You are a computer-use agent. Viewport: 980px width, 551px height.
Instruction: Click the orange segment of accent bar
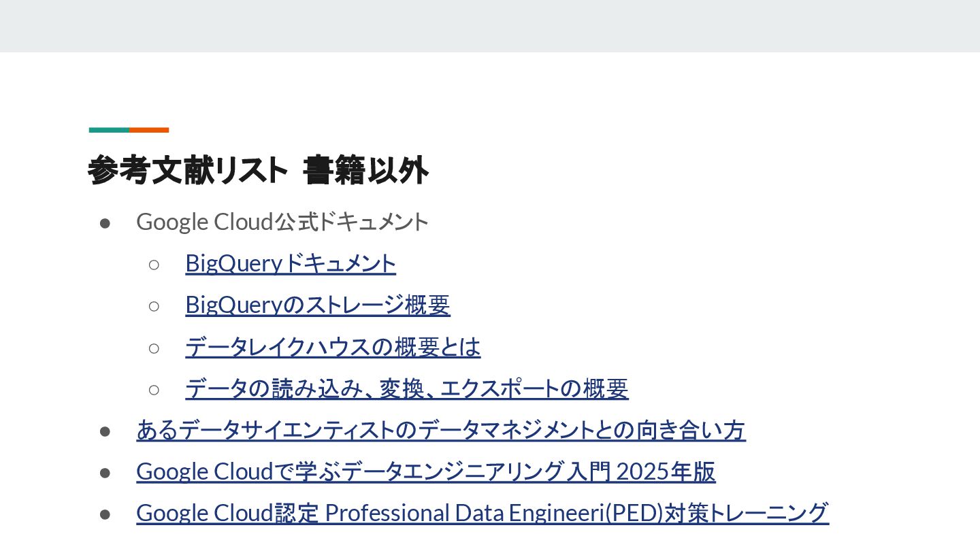149,130
